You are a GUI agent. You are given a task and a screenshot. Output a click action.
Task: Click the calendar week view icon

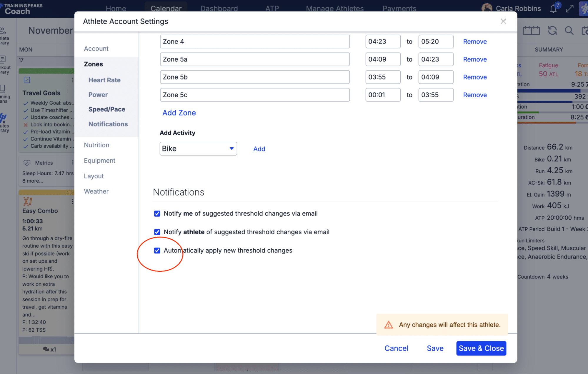click(531, 31)
